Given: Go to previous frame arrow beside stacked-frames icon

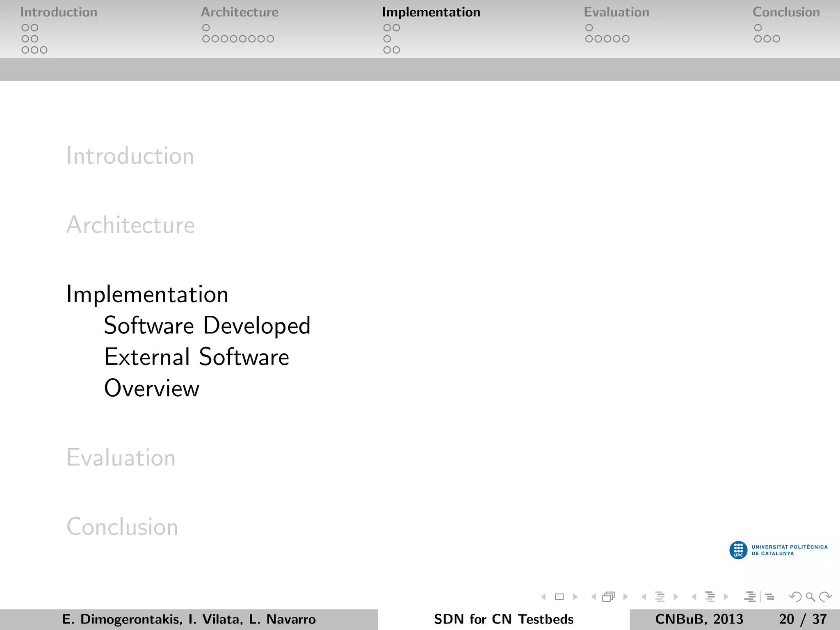Looking at the screenshot, I should pyautogui.click(x=593, y=597).
